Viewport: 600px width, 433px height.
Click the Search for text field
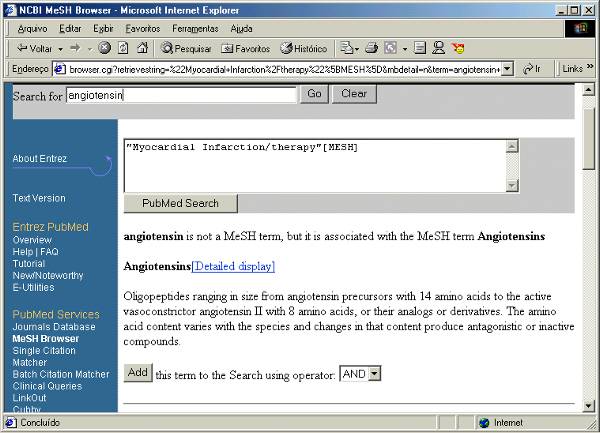tap(181, 95)
